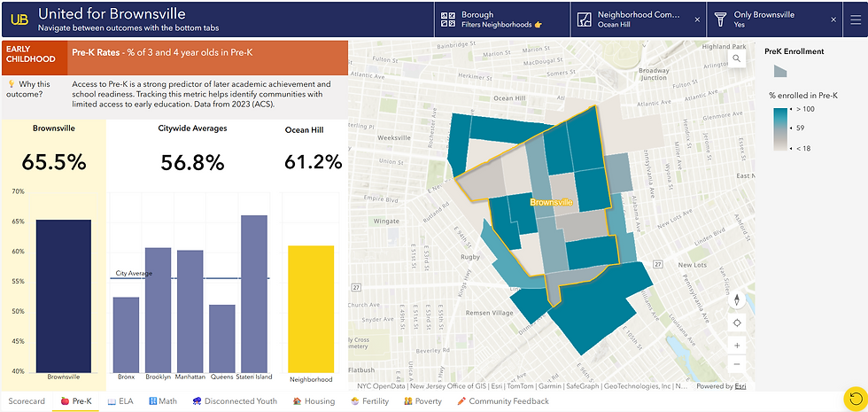This screenshot has width=868, height=412.
Task: Open the Disconnected Youth tab
Action: click(x=235, y=400)
